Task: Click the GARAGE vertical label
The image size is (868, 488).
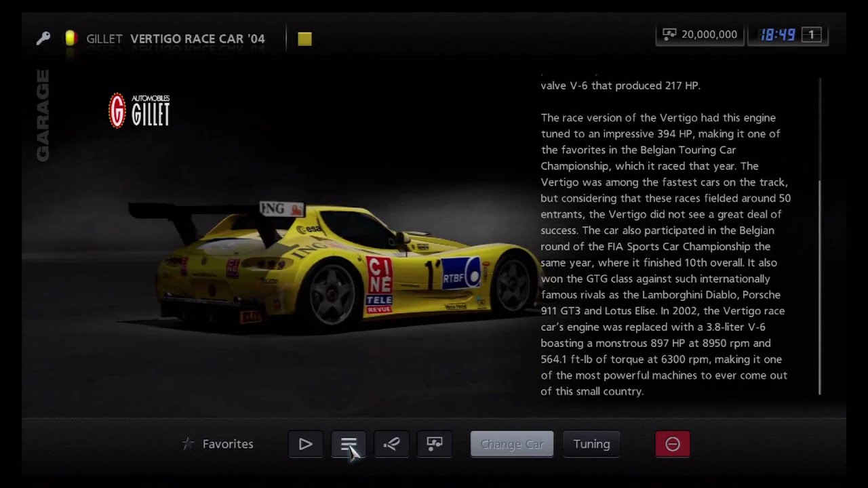Action: coord(43,115)
